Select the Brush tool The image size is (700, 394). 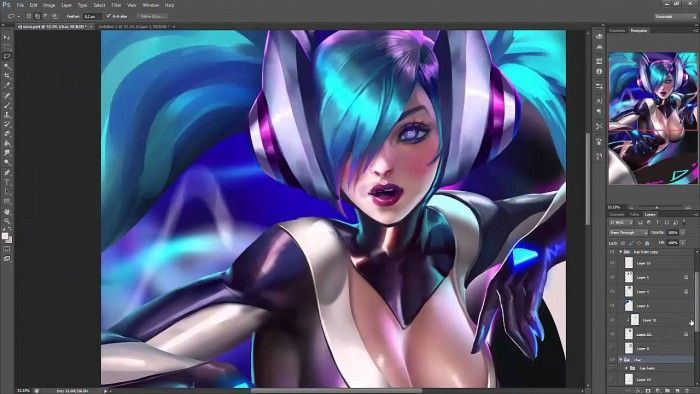tap(7, 105)
